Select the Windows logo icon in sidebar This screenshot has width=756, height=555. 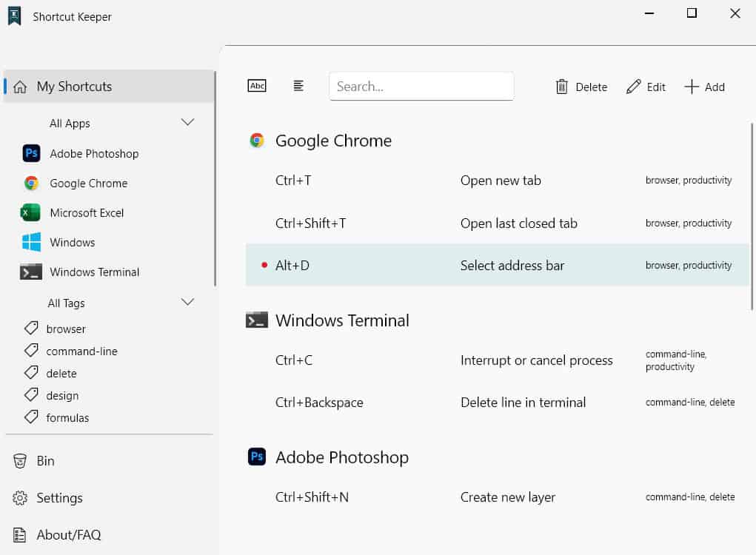click(31, 242)
